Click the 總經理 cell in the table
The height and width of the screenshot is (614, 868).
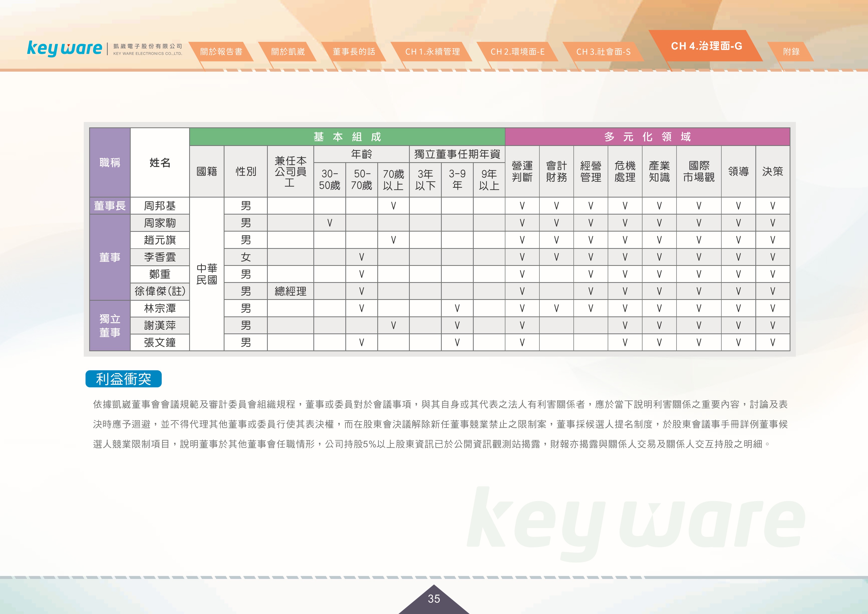[x=290, y=291]
